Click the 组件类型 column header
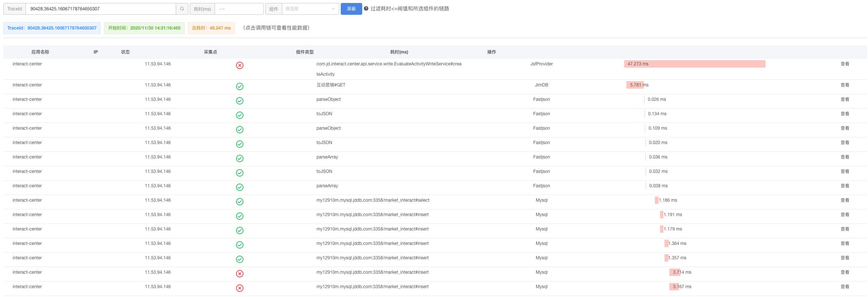Viewport: 868px width, 297px height. click(x=305, y=52)
